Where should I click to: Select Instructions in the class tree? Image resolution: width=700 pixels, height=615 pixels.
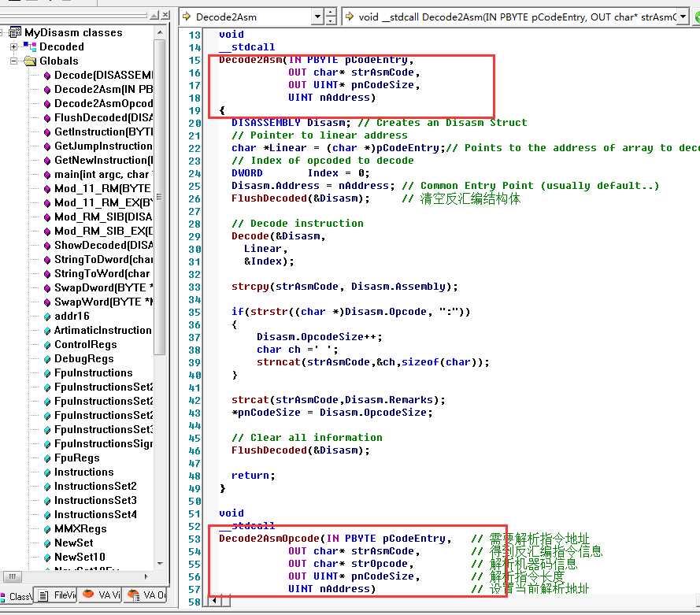(84, 472)
